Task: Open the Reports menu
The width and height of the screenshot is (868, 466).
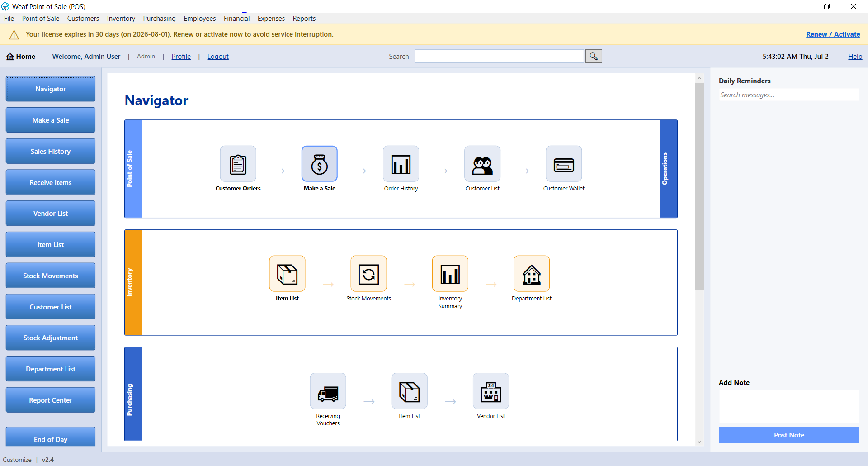Action: click(304, 19)
